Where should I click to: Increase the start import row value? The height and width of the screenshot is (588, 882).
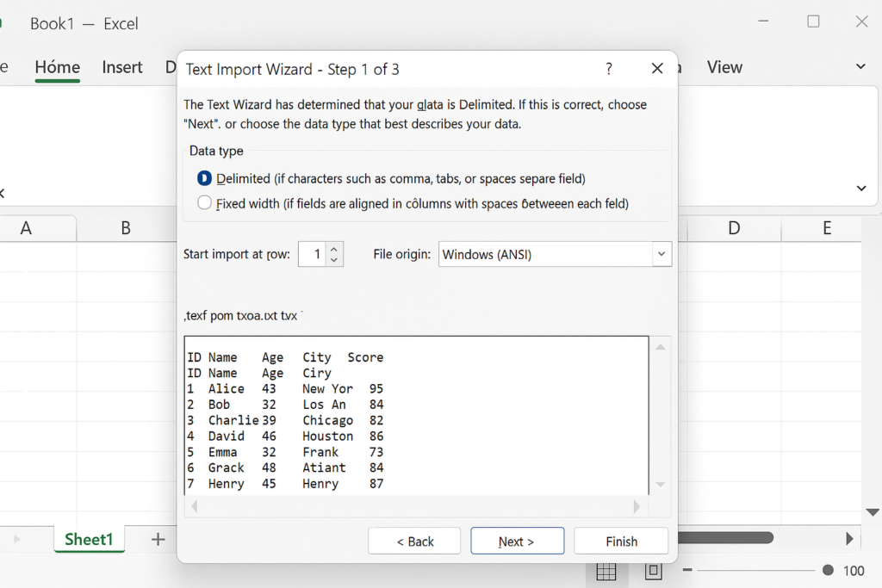point(335,248)
